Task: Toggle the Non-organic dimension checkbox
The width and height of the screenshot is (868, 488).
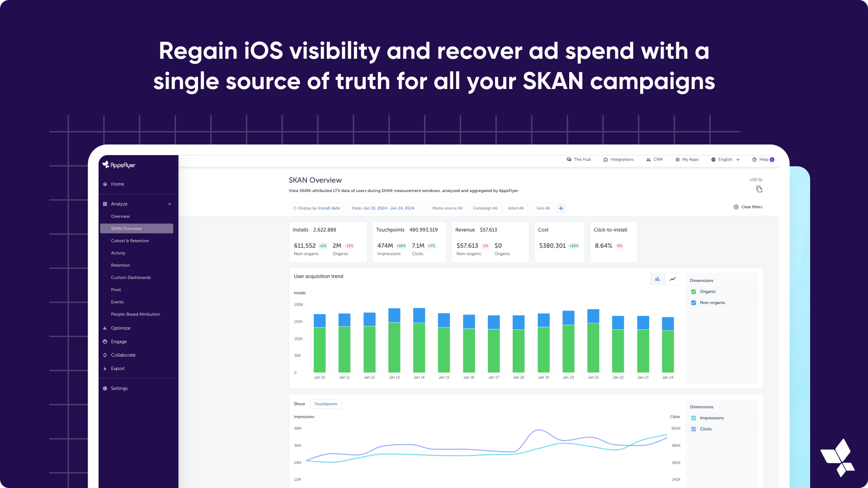Action: [x=693, y=302]
